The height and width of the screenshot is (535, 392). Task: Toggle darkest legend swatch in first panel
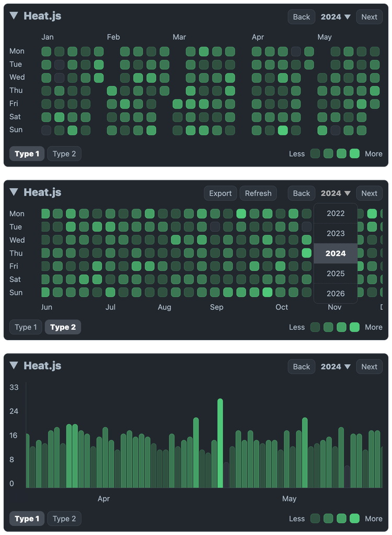coord(315,154)
